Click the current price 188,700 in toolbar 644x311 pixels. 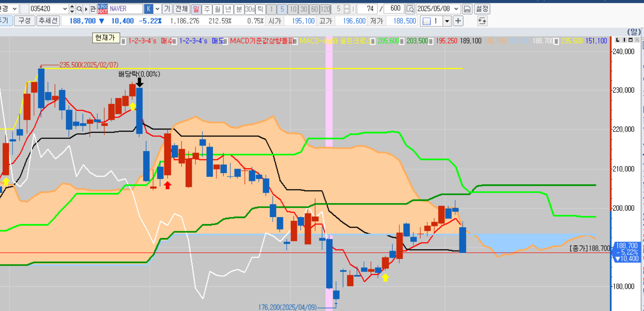(83, 21)
